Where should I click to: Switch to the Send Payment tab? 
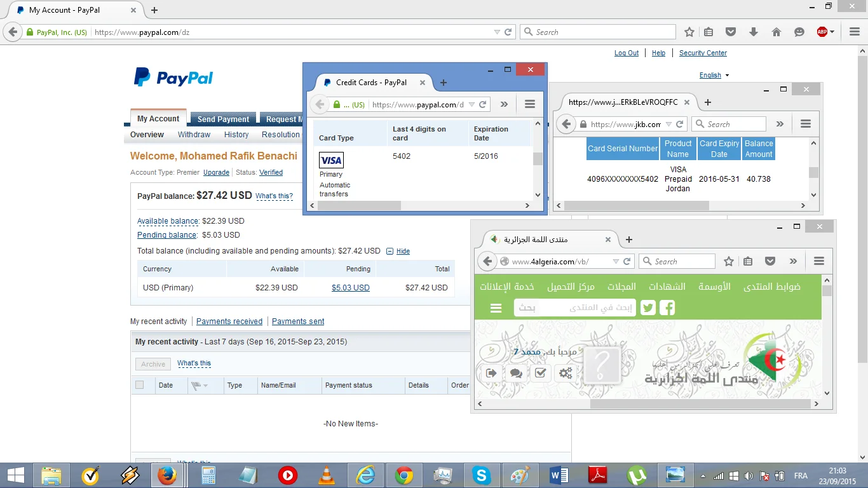tap(223, 119)
